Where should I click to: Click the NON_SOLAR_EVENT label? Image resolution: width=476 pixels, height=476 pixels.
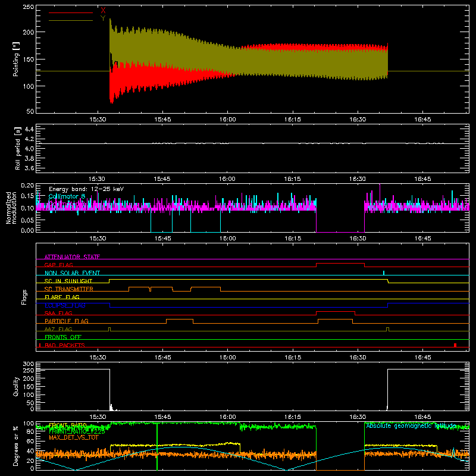coord(72,273)
